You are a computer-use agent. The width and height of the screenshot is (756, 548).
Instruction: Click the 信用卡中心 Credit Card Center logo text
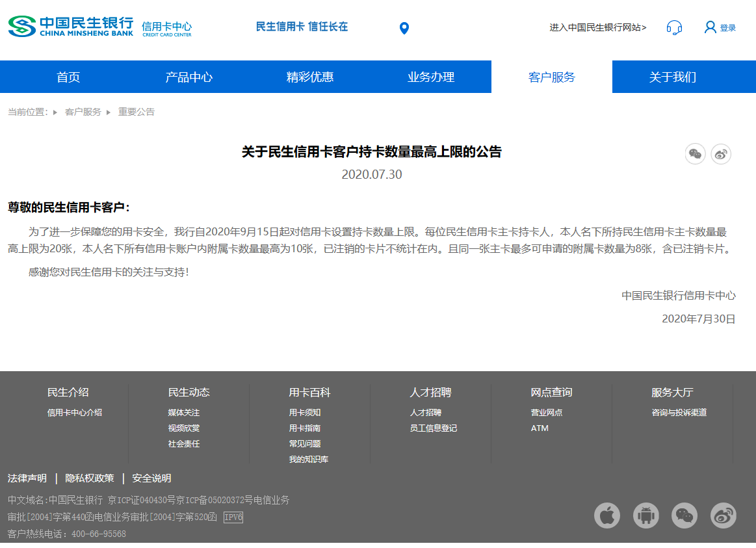[x=167, y=29]
